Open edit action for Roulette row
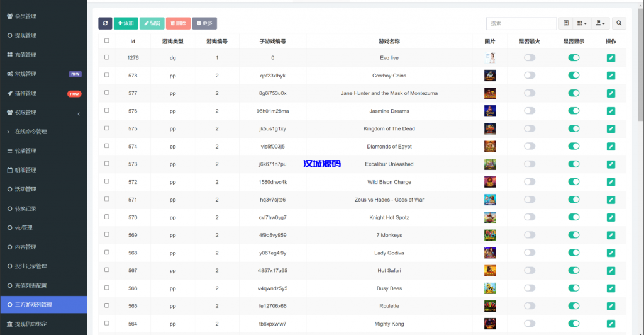644x335 pixels. [611, 306]
